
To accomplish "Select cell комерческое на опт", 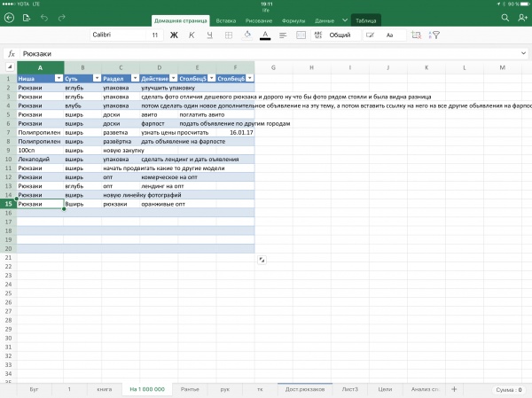I will 159,177.
